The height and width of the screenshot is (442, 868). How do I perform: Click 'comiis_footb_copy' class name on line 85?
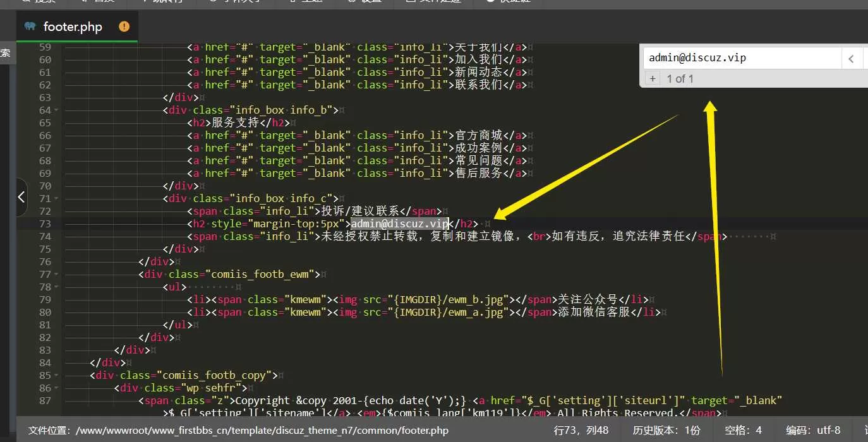[x=217, y=375]
